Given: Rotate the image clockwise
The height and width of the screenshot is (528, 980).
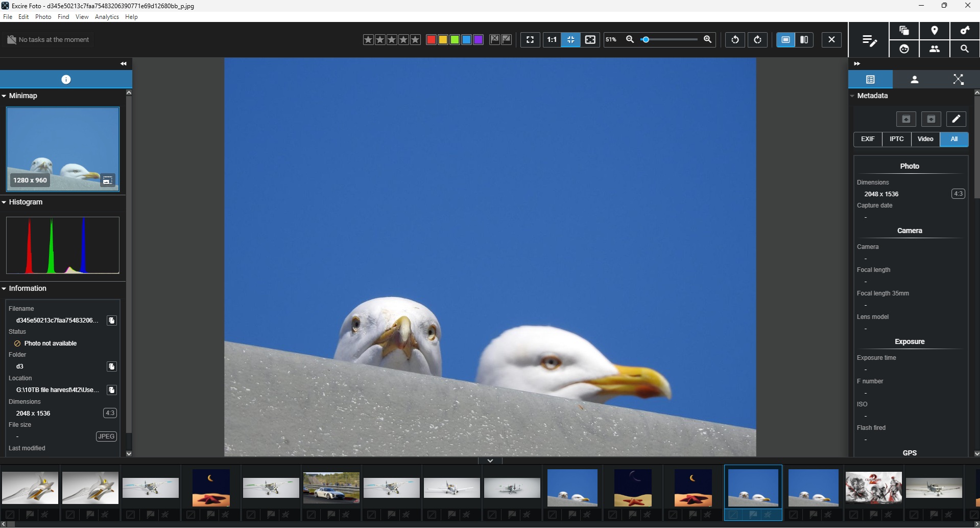Looking at the screenshot, I should 757,39.
